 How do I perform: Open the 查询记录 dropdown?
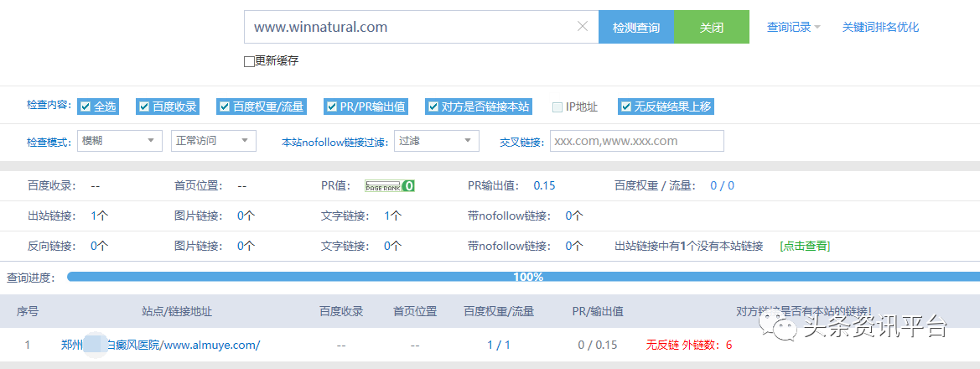tap(793, 27)
